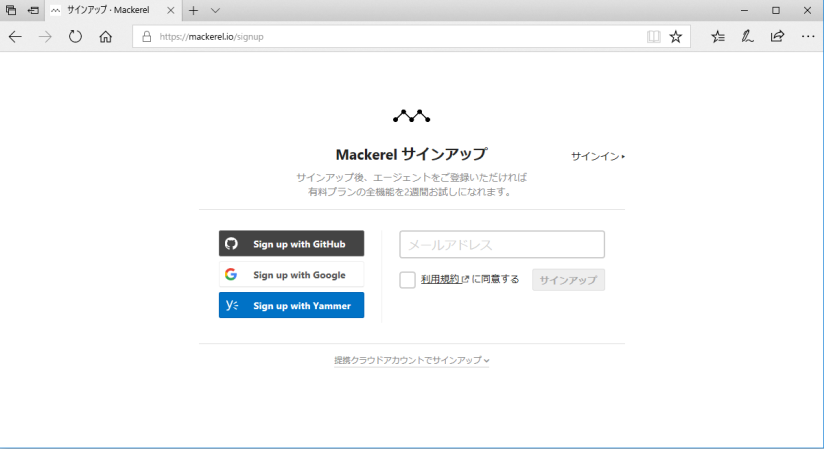Click the browser back arrow

pos(15,37)
